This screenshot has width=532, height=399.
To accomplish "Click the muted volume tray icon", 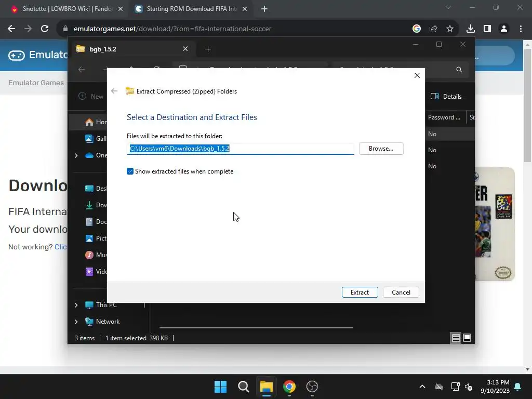I will pos(469,387).
